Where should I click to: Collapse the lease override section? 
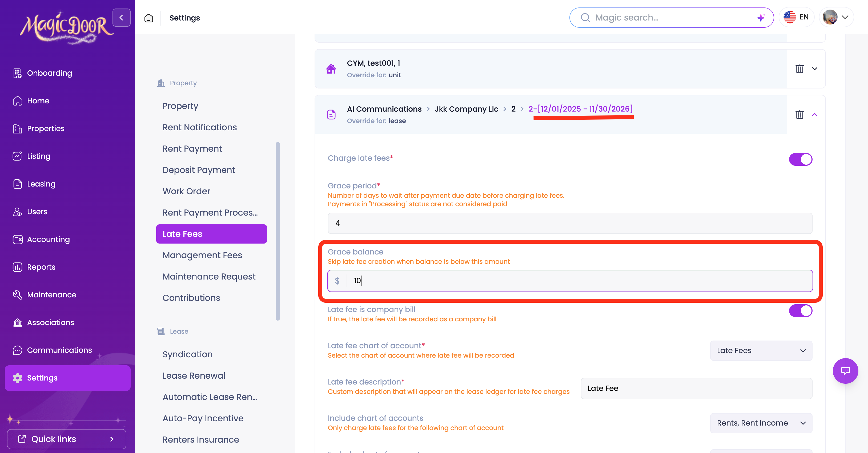click(814, 115)
